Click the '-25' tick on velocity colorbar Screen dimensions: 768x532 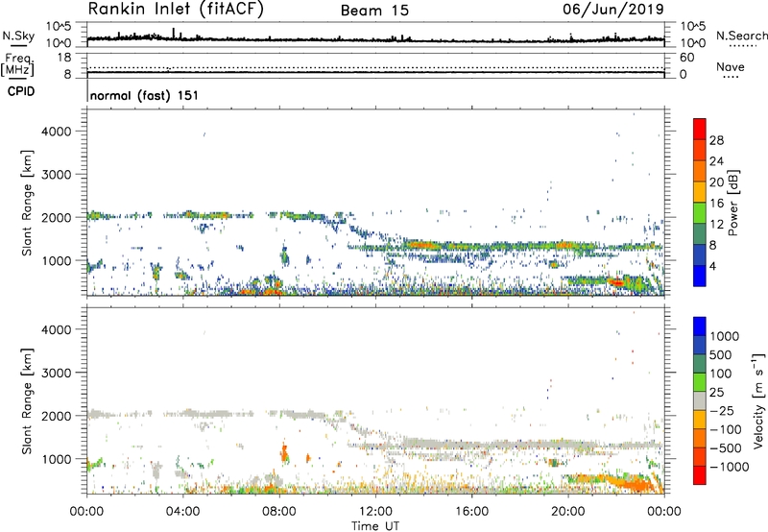722,411
